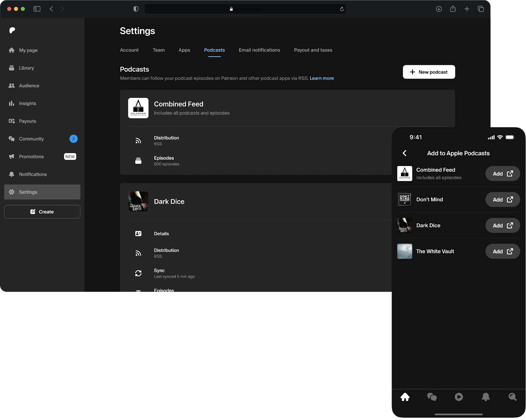The width and height of the screenshot is (526, 420).
Task: Toggle the Safari sidebar button
Action: (x=37, y=9)
